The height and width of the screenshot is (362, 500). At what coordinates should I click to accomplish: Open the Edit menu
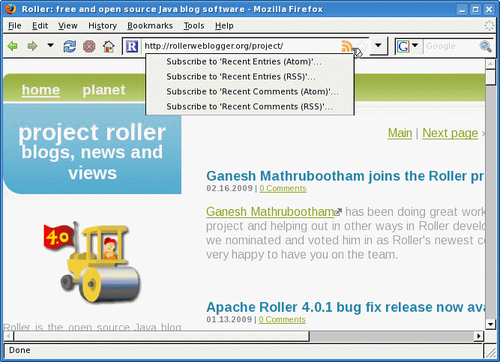click(x=40, y=26)
